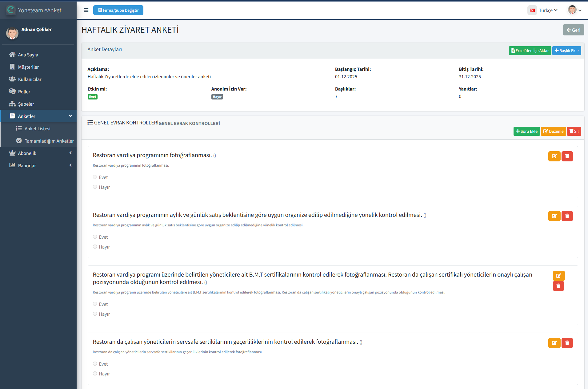Go to Tamamladığım Anketler page
The height and width of the screenshot is (389, 588).
(49, 141)
